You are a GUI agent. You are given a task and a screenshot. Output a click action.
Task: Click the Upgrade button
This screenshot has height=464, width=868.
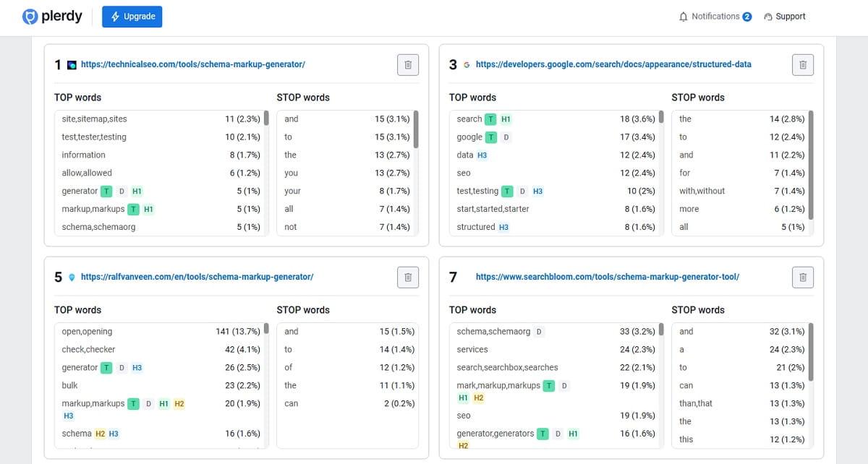pyautogui.click(x=132, y=16)
